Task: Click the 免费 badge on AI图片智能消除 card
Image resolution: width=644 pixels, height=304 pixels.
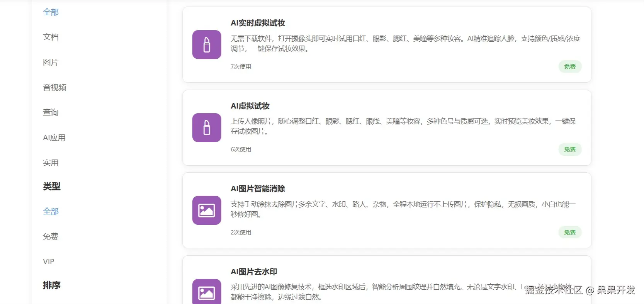Action: tap(570, 232)
